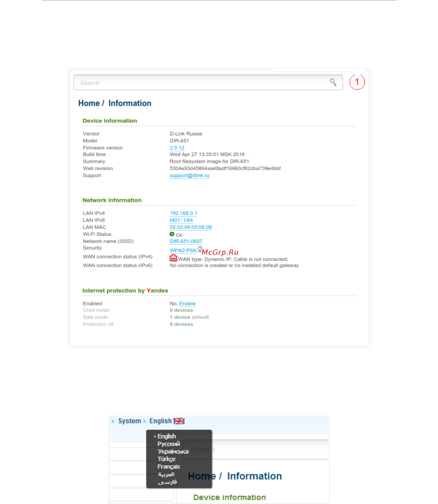Screen dimensions: 438x504
Task: Click Information heading in lower screenshot
Action: click(254, 476)
